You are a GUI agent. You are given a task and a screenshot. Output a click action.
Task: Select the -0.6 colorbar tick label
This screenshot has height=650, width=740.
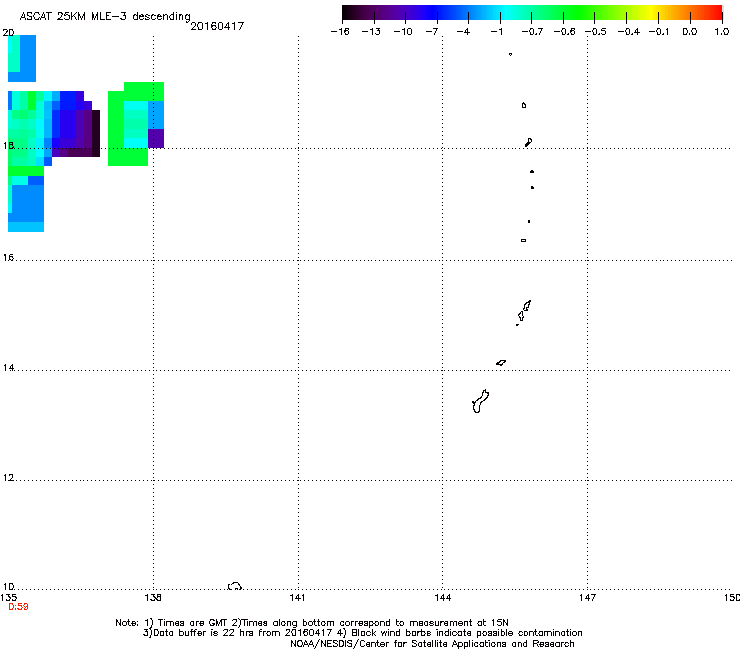point(564,32)
